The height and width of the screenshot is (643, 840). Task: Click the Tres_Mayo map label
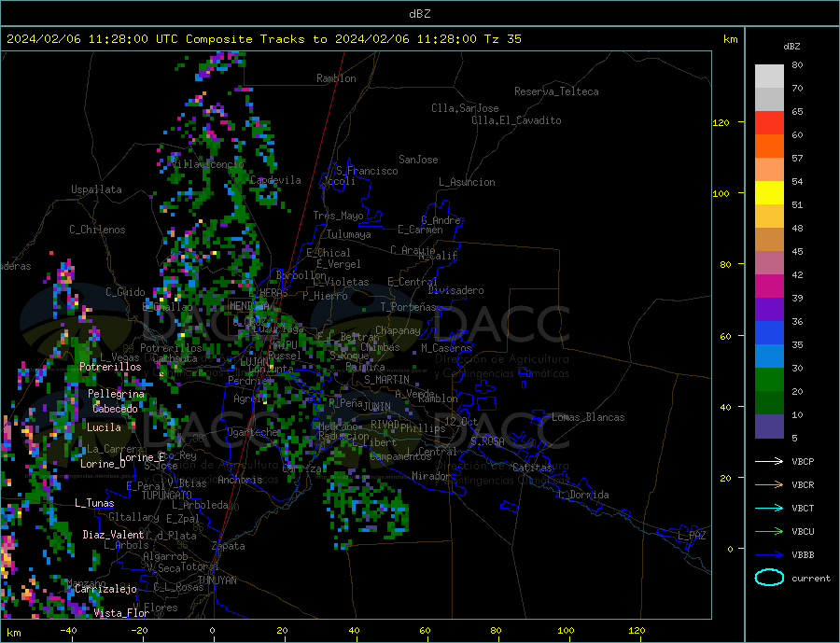(x=338, y=216)
